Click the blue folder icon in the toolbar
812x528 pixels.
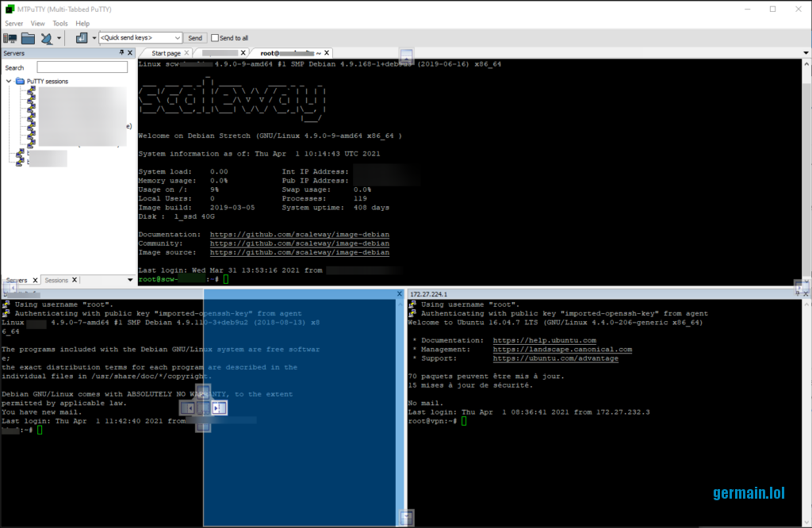pyautogui.click(x=29, y=38)
